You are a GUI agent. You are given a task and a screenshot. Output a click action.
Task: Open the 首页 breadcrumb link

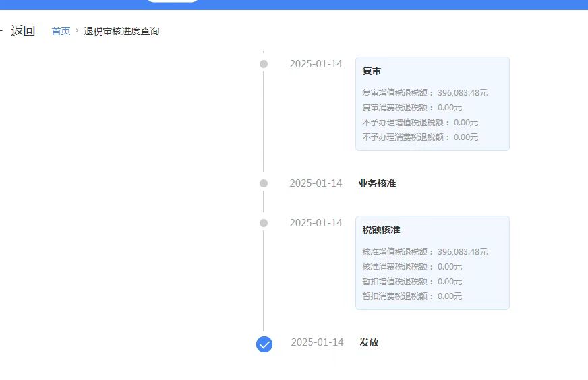[61, 31]
